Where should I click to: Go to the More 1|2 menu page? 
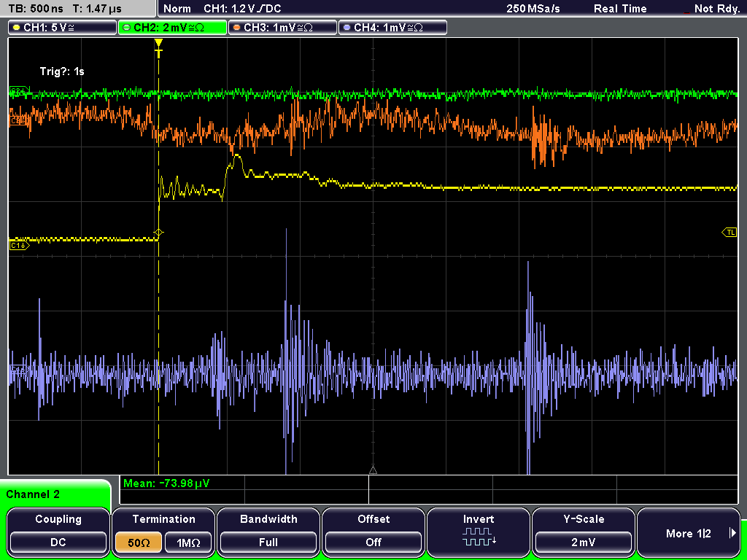tap(689, 532)
